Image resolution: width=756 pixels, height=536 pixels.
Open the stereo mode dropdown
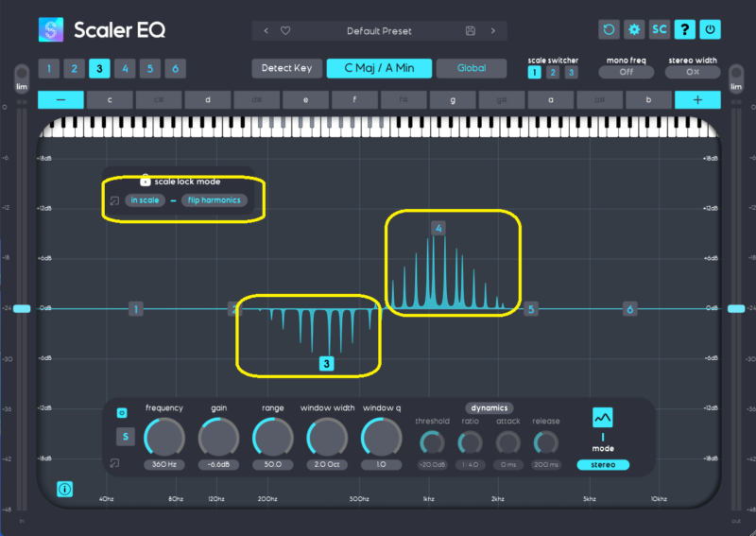(x=603, y=464)
